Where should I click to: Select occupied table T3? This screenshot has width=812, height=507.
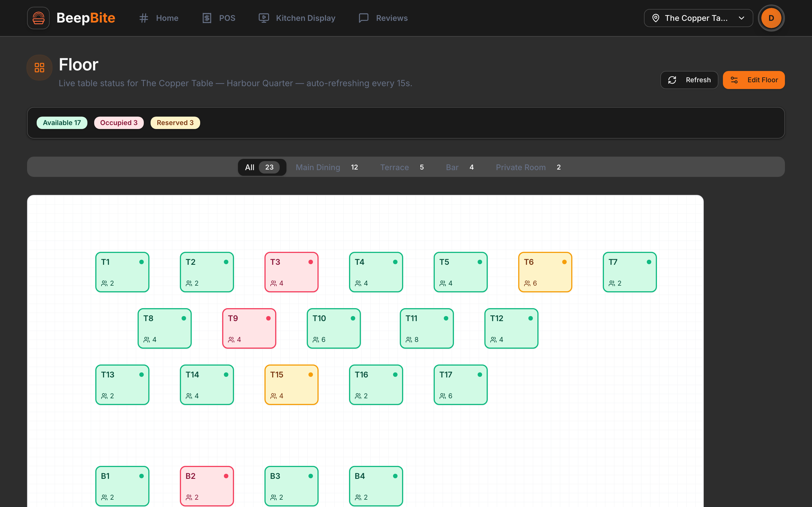291,272
